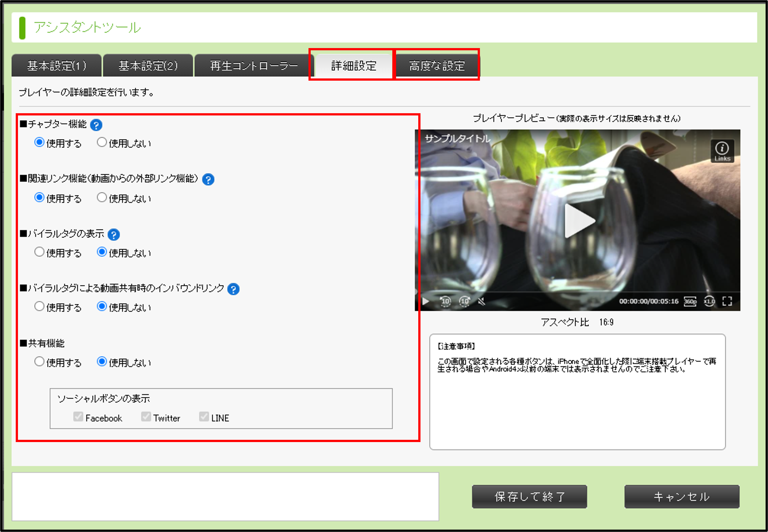The width and height of the screenshot is (768, 532).
Task: Click help icon beside バイラルタグの表示
Action: pyautogui.click(x=114, y=235)
